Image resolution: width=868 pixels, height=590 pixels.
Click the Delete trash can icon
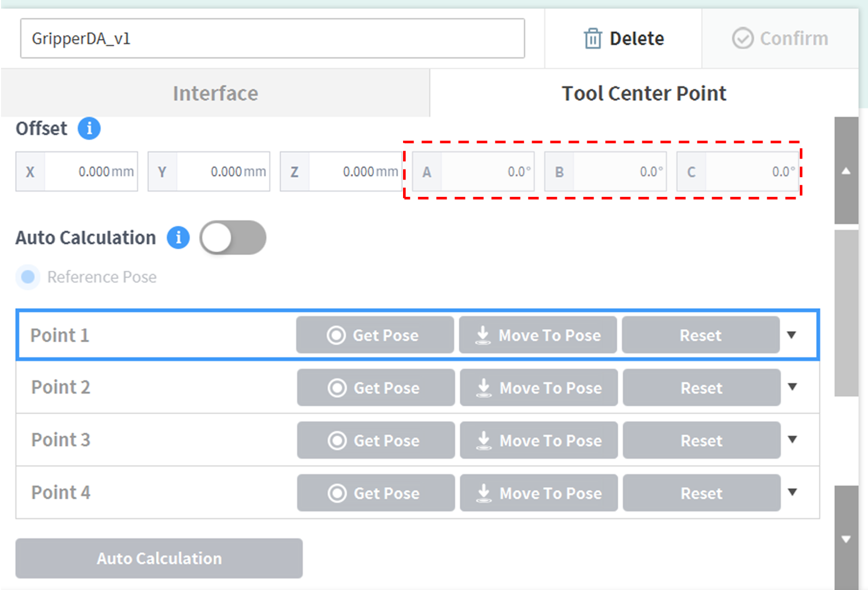pos(592,38)
